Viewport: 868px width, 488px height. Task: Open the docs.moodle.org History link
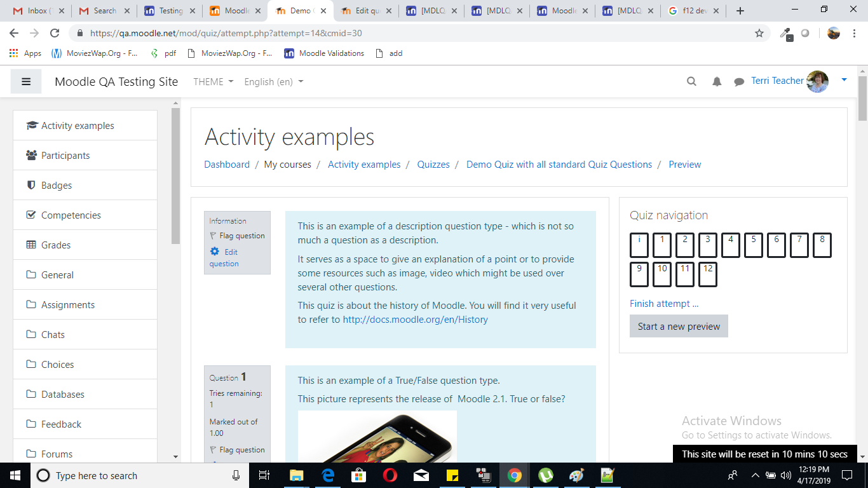tap(416, 319)
